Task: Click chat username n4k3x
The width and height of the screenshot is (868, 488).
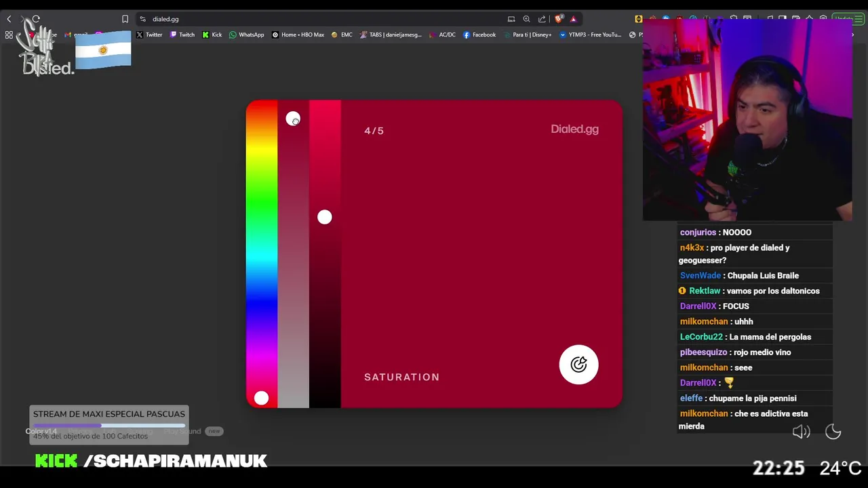Action: [692, 248]
